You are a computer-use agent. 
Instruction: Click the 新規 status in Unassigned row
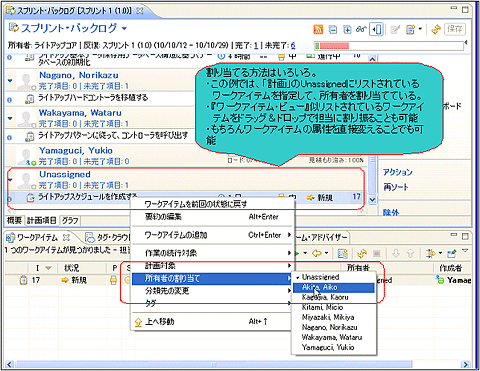(325, 198)
